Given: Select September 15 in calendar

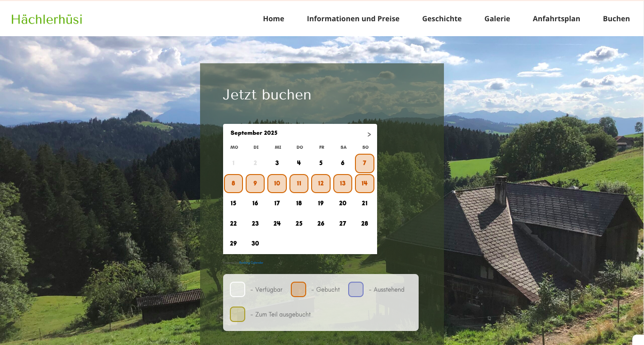Looking at the screenshot, I should [x=233, y=203].
